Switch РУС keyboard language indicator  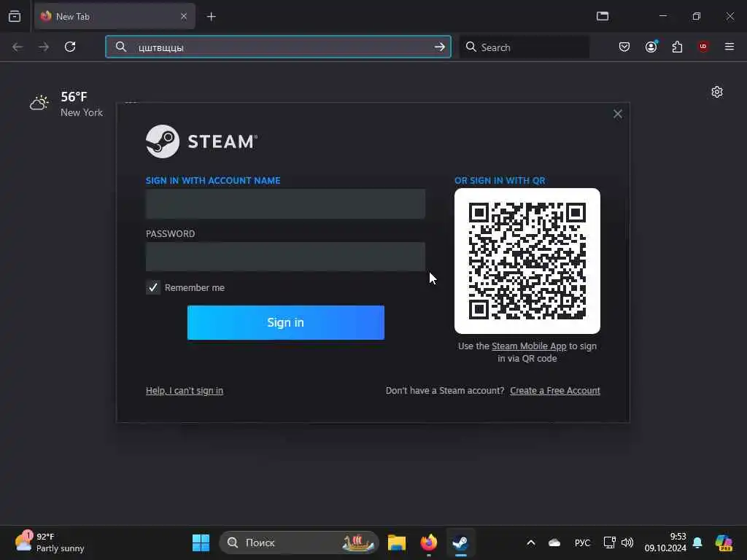pyautogui.click(x=582, y=542)
